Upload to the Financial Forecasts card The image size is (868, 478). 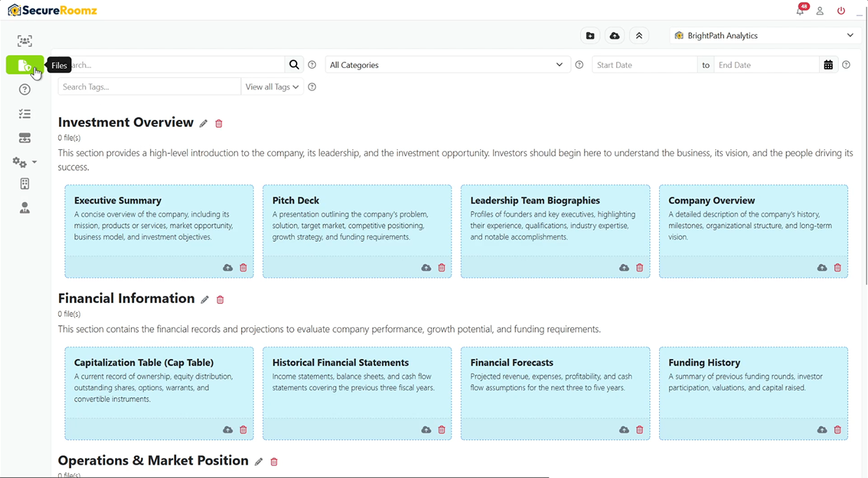click(624, 430)
